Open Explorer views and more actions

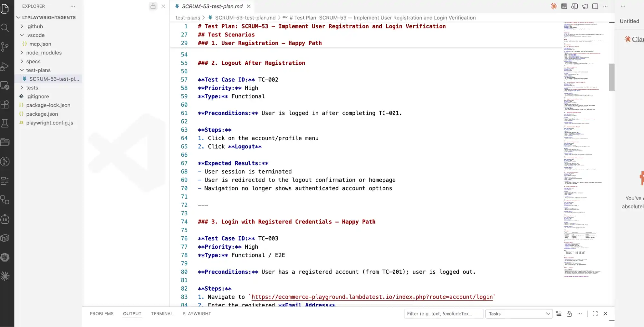pyautogui.click(x=73, y=6)
